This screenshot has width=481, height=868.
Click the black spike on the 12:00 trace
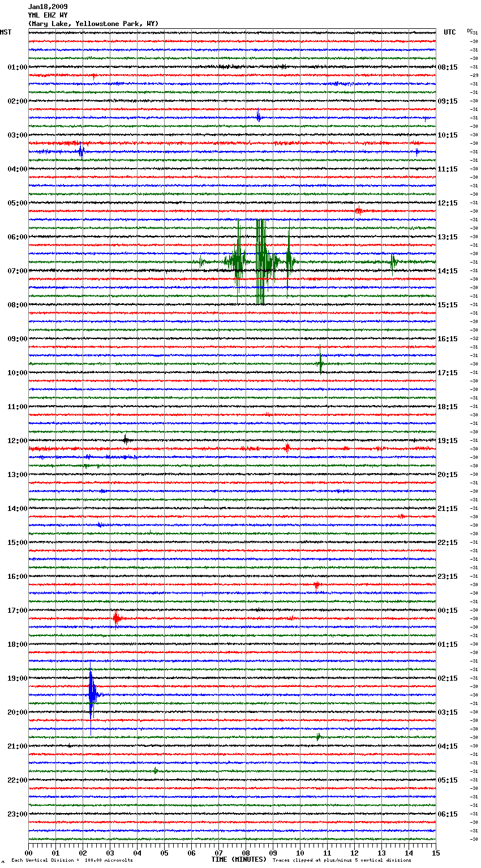click(x=126, y=440)
